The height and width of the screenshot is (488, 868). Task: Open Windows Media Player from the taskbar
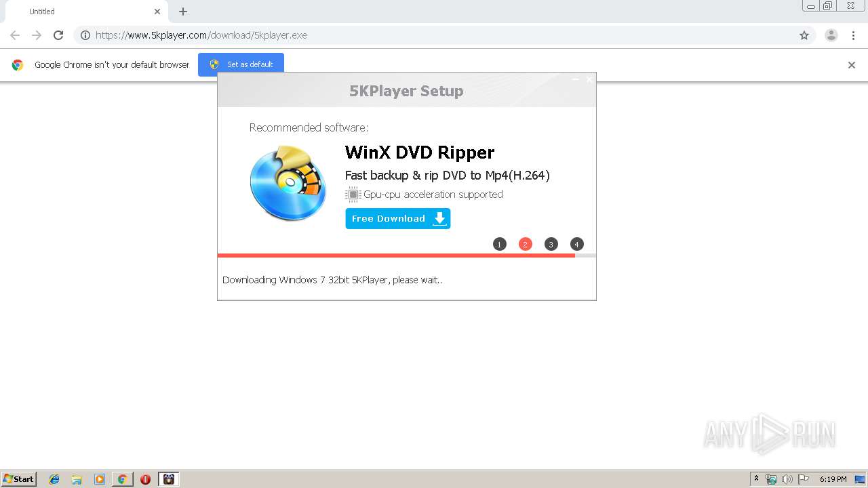point(100,479)
